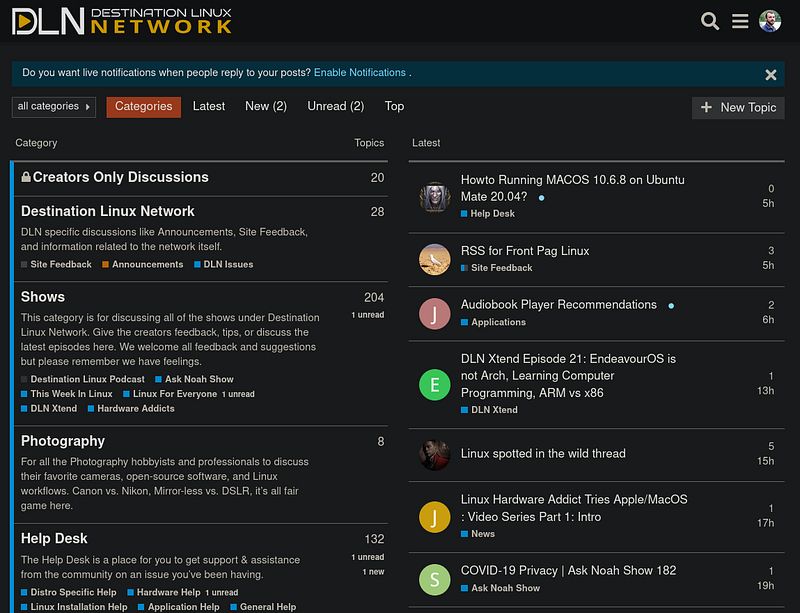Viewport: 800px width, 613px height.
Task: Click the DLN Destination Linux Network logo
Action: pos(121,21)
